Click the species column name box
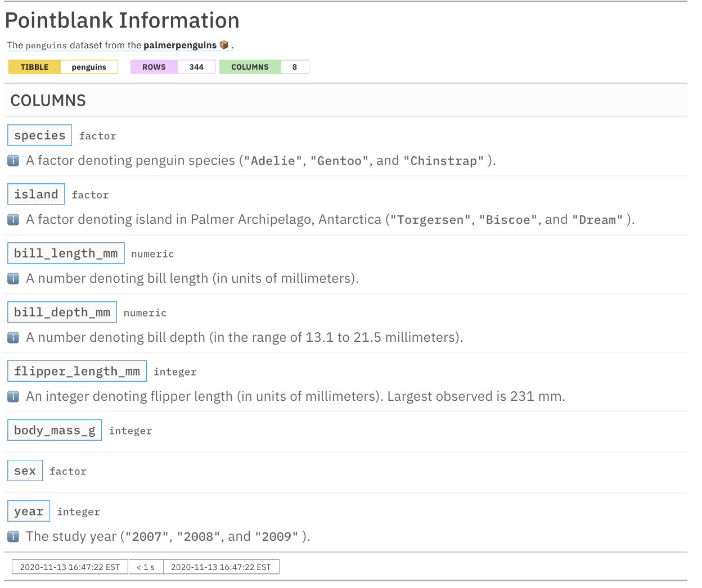Viewport: 702px width, 588px height. pyautogui.click(x=40, y=135)
